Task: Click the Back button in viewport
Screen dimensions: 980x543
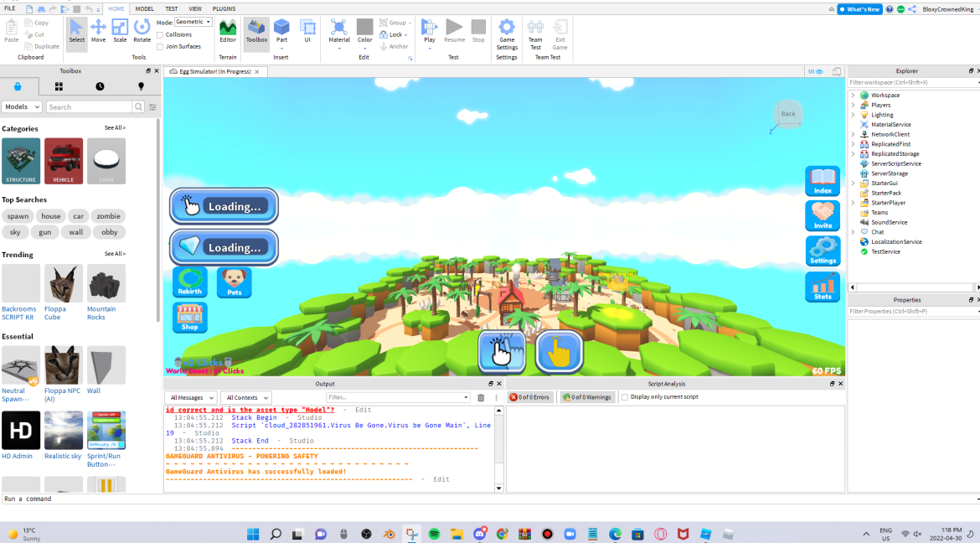Action: point(788,114)
